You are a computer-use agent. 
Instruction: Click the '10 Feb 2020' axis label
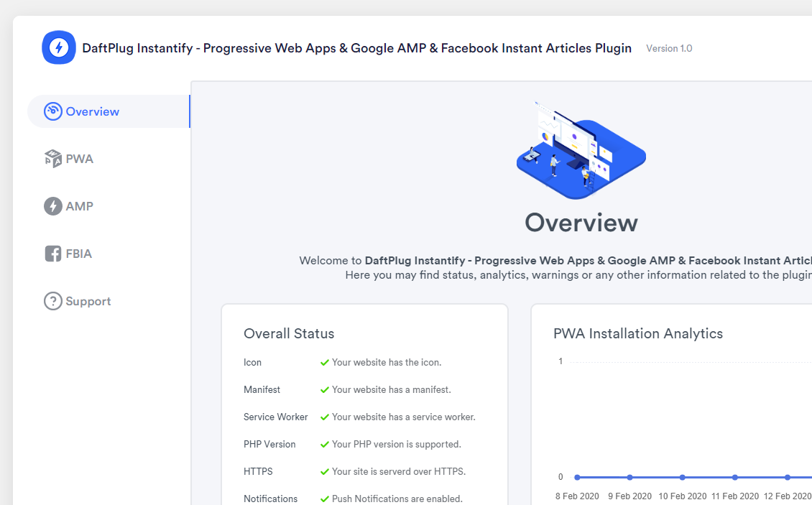pyautogui.click(x=683, y=496)
